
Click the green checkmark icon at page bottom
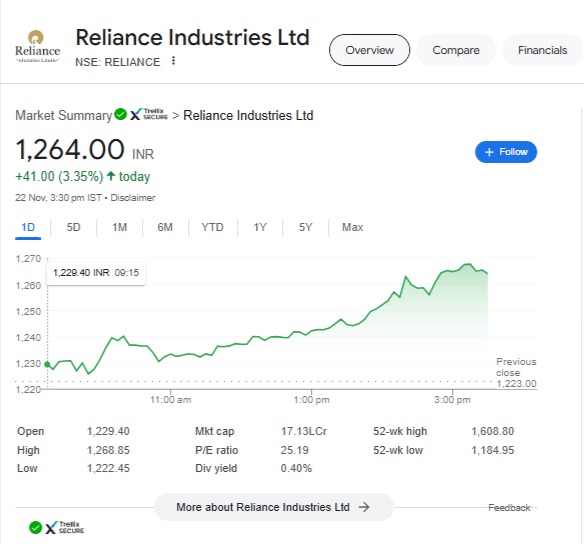click(x=35, y=527)
